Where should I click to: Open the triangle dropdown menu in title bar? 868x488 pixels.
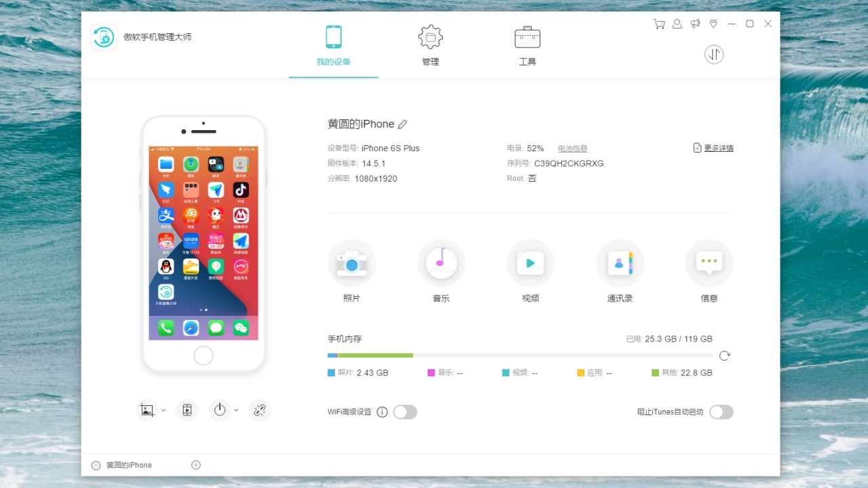click(713, 24)
